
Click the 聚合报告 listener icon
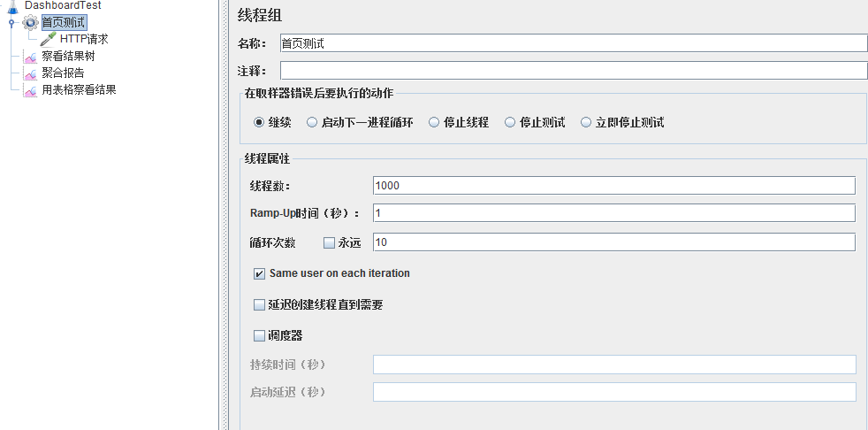pyautogui.click(x=30, y=73)
